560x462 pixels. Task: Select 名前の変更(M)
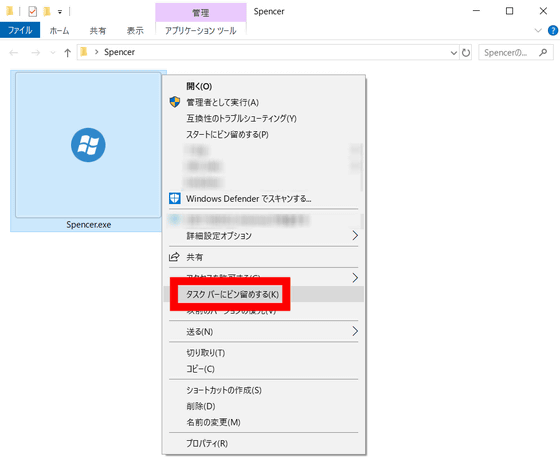click(x=264, y=422)
